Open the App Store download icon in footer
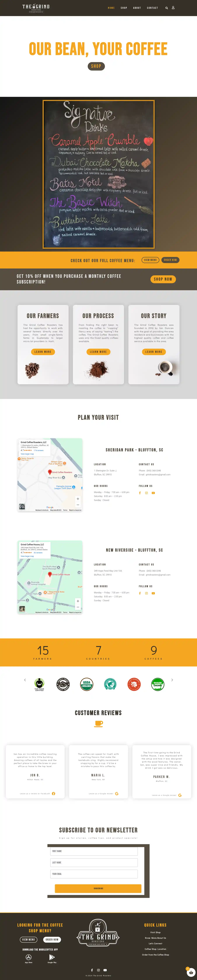This screenshot has width=197, height=980. tap(28, 957)
